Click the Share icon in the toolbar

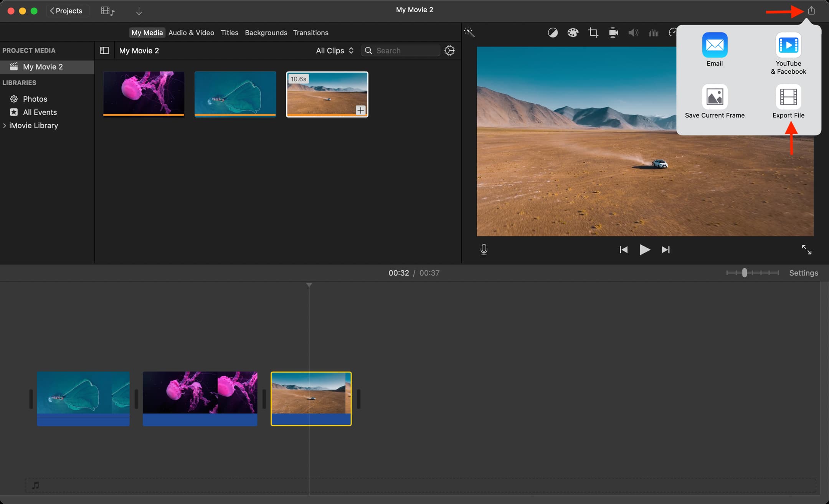coord(811,11)
